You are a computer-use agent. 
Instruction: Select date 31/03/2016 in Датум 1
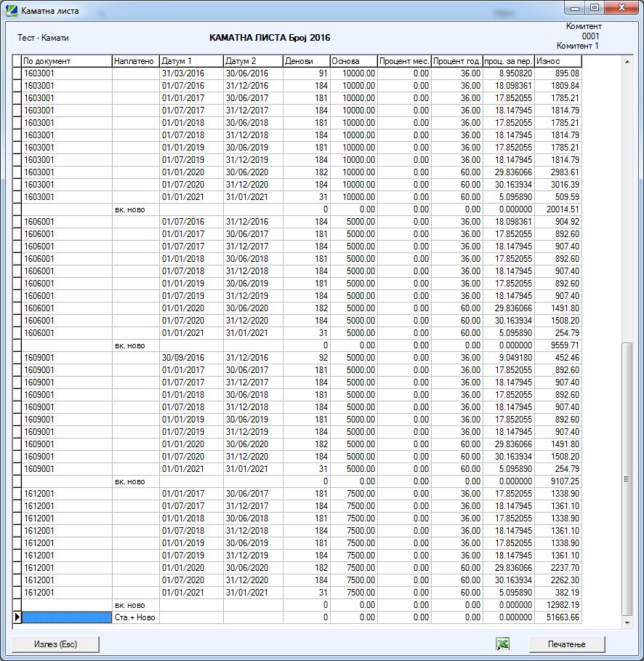point(191,73)
